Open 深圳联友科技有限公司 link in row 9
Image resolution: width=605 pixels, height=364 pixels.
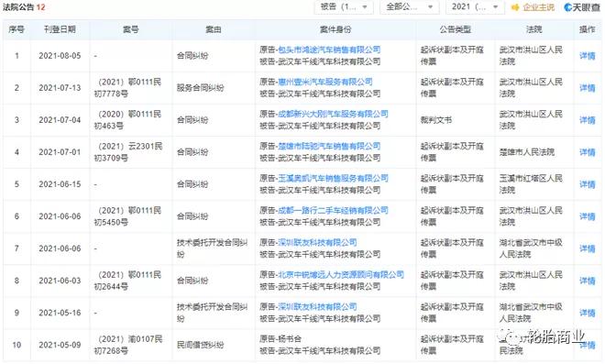point(317,306)
